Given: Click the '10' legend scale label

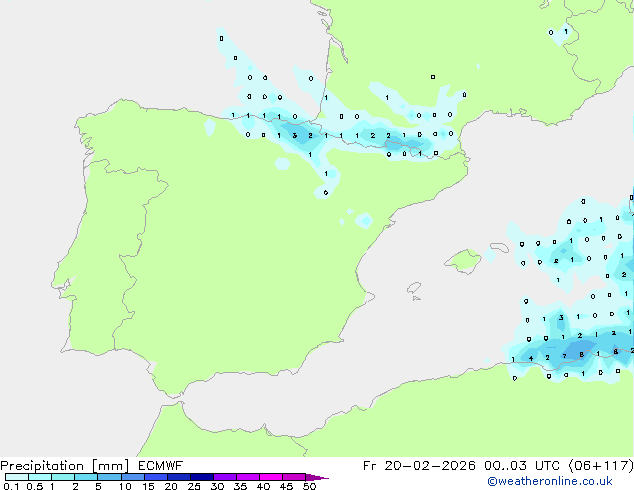Looking at the screenshot, I should (125, 486).
